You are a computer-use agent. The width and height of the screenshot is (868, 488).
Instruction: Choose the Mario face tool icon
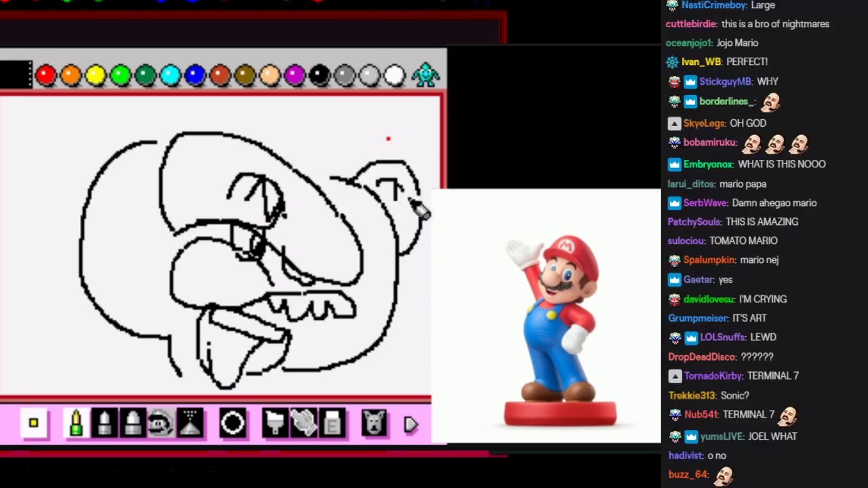[161, 424]
